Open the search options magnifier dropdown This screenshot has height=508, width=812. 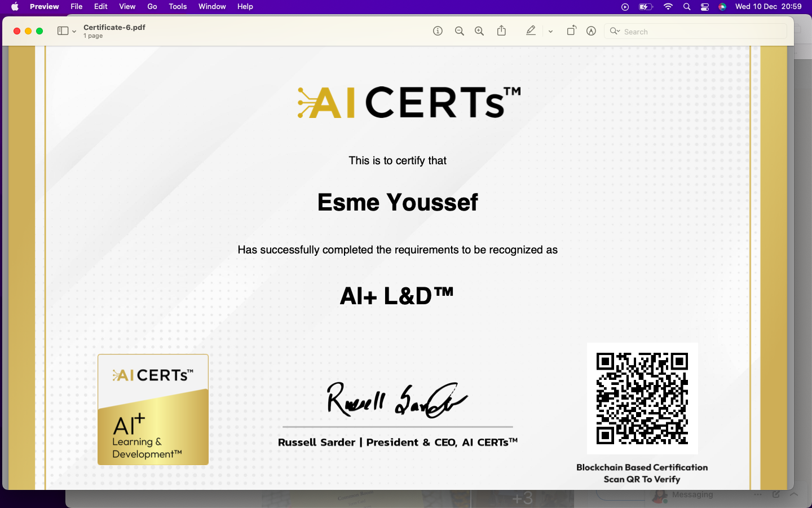(x=615, y=31)
